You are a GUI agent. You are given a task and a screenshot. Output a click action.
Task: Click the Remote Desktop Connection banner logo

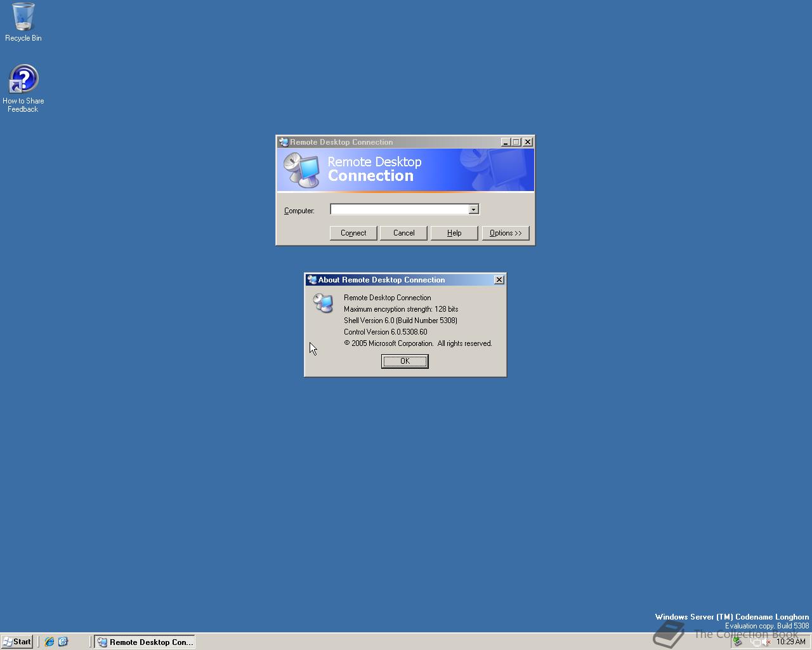click(x=301, y=170)
